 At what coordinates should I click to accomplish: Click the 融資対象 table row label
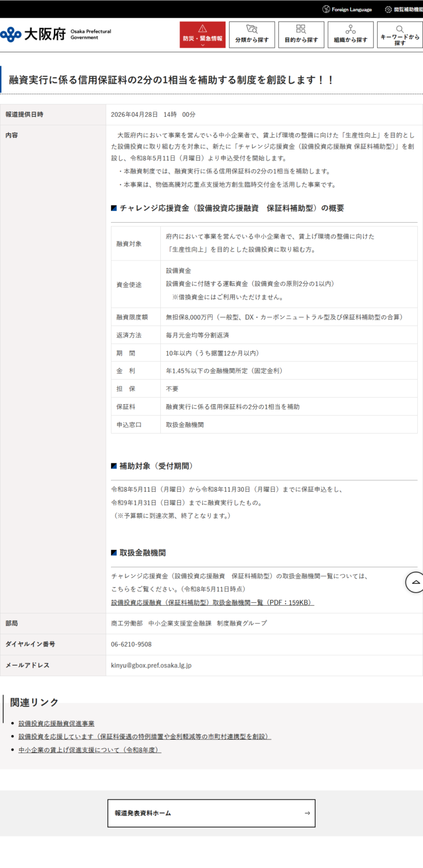coord(128,243)
